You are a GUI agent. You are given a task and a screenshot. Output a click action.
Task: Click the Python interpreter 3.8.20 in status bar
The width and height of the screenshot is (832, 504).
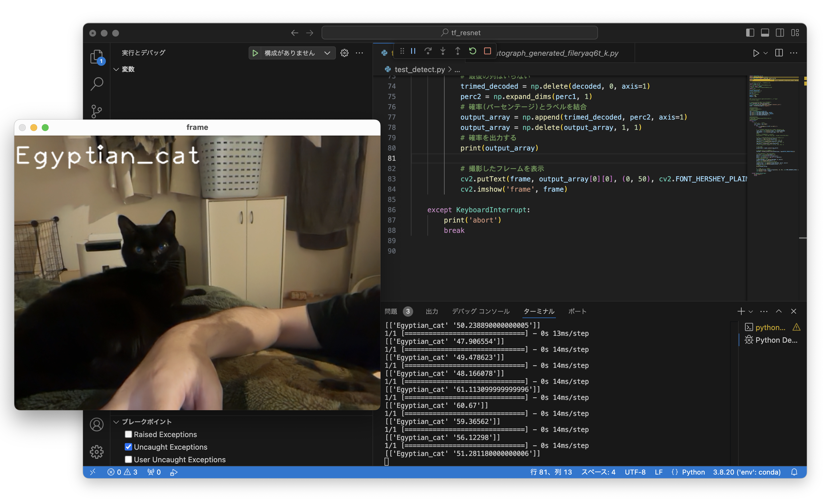(x=746, y=472)
